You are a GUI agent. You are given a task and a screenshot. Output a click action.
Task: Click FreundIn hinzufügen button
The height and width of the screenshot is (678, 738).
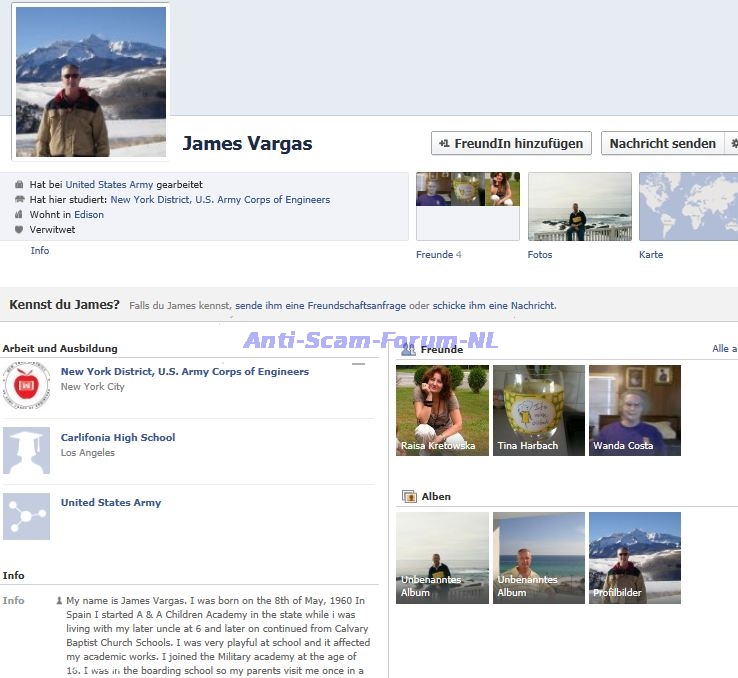point(511,144)
